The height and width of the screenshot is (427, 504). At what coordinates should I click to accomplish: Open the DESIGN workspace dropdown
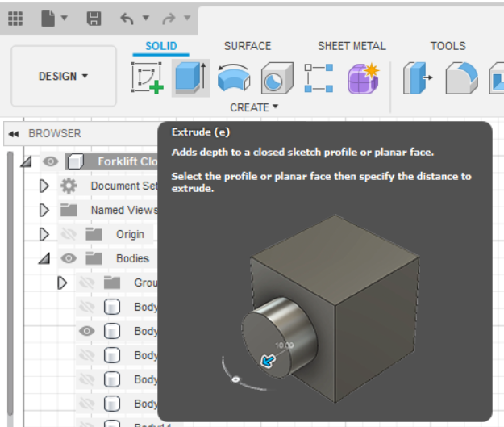coord(64,76)
